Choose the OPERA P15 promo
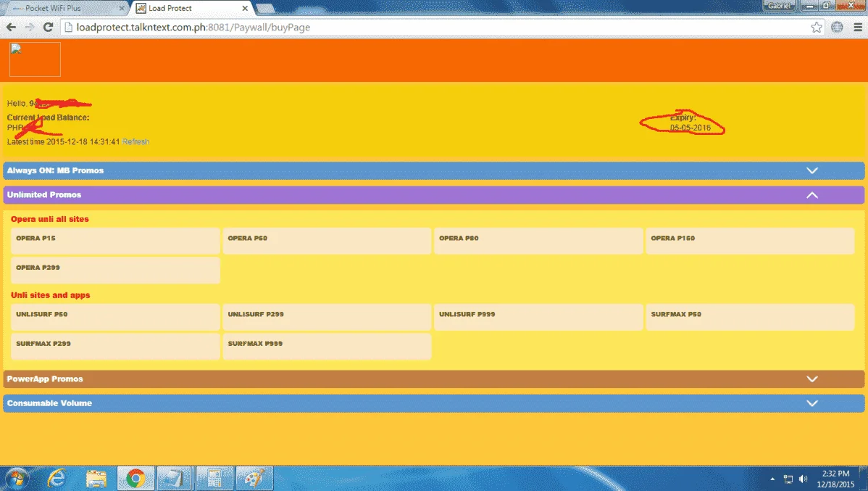 (115, 241)
